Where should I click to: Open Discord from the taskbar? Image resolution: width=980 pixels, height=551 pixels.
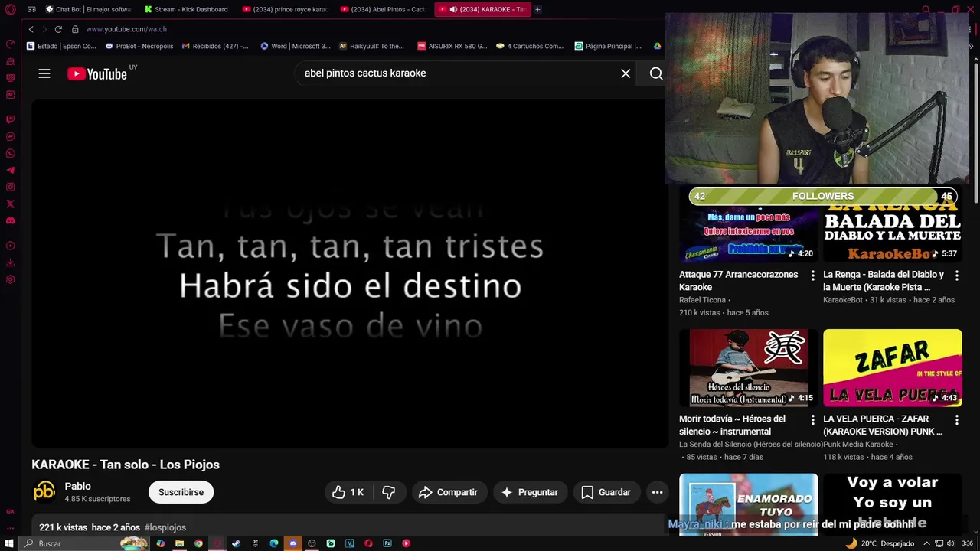click(292, 543)
